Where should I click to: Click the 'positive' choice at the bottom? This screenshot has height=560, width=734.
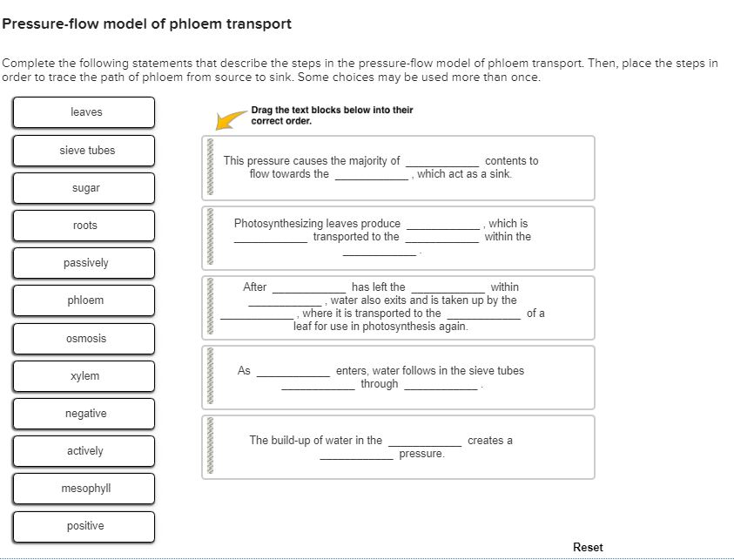(x=84, y=526)
